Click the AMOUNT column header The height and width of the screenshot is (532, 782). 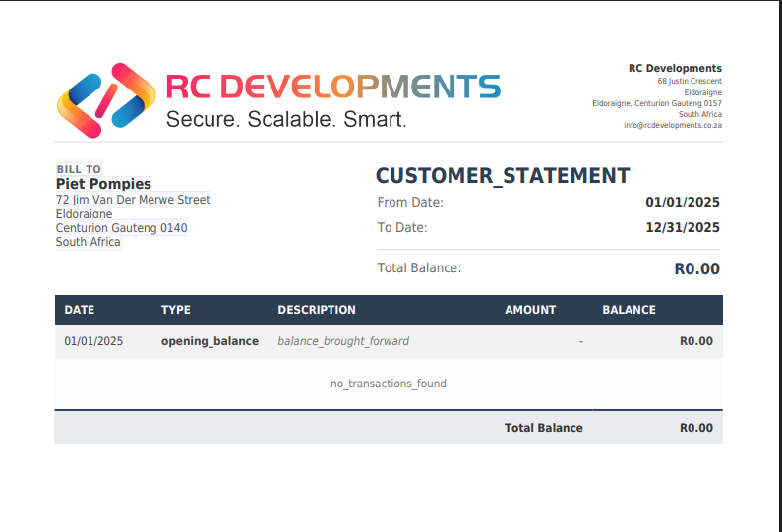530,310
